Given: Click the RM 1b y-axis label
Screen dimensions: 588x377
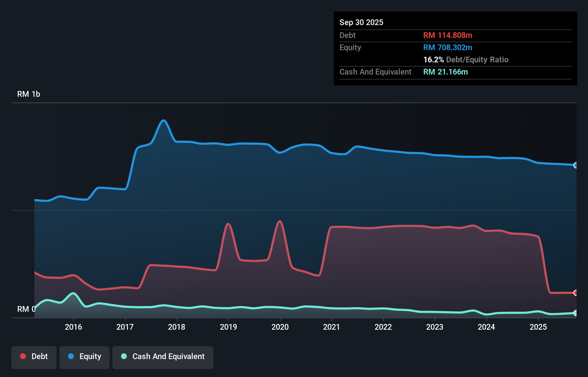Looking at the screenshot, I should pyautogui.click(x=29, y=94).
